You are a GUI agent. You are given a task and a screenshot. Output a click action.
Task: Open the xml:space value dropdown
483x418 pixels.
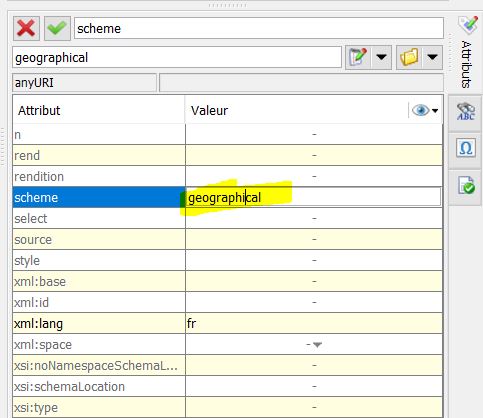click(317, 345)
